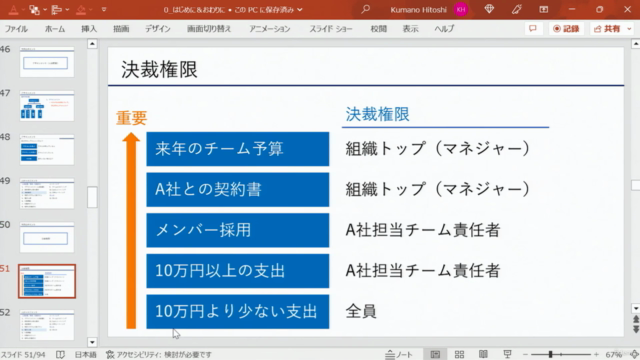Select the 10万円より少ない支出 blue box
The image size is (640, 360).
click(238, 311)
